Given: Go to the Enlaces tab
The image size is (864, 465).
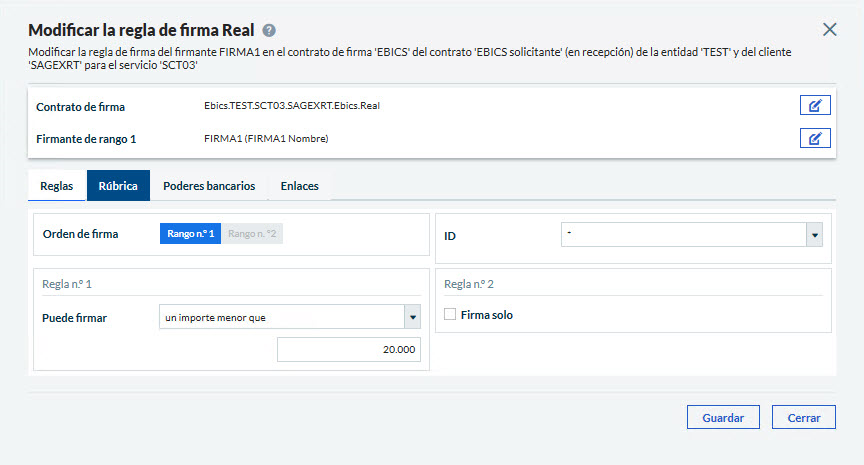Looking at the screenshot, I should click(x=299, y=186).
